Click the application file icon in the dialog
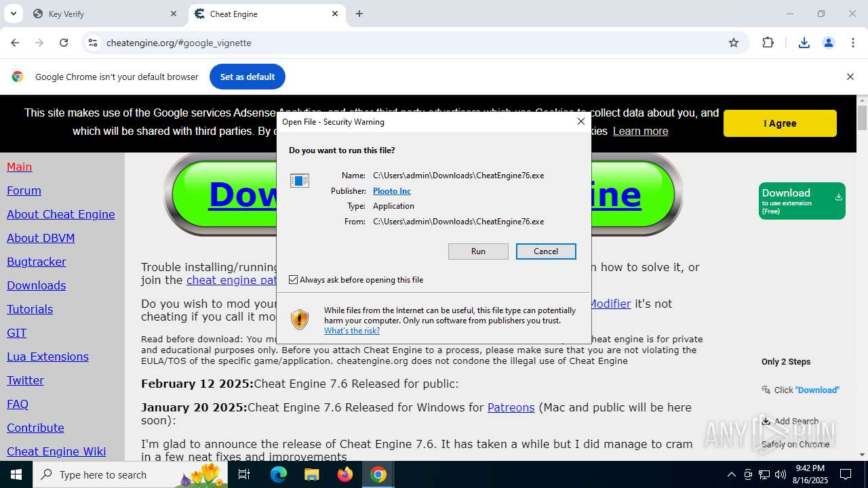Viewport: 868px width, 488px height. coord(300,180)
